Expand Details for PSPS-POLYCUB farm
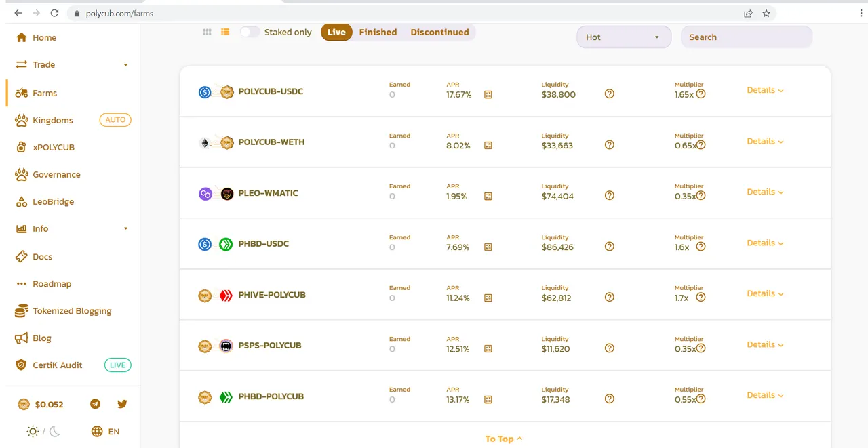868x448 pixels. click(x=765, y=344)
